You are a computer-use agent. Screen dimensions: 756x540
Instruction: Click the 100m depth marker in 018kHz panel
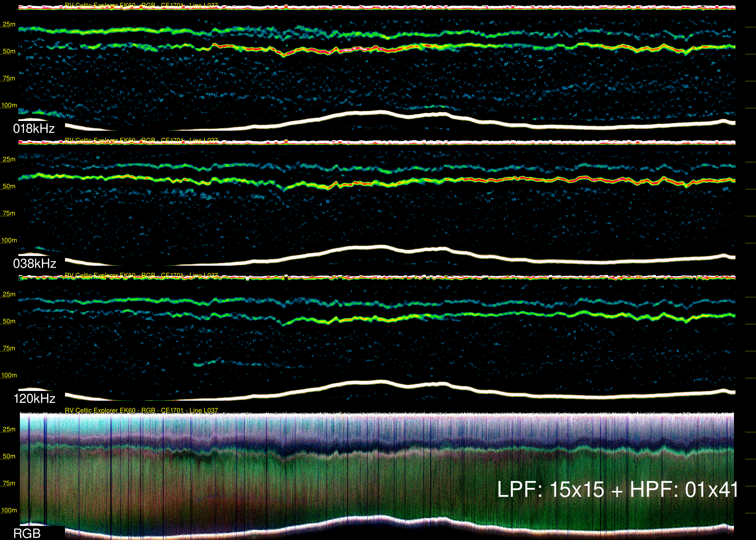[9, 105]
